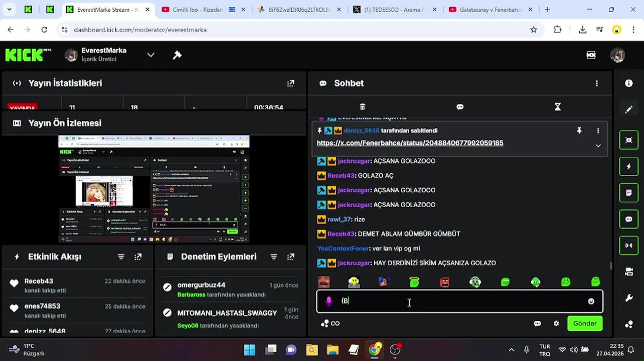
Task: Toggle the chat panel icon in right sidebar
Action: coord(628,219)
